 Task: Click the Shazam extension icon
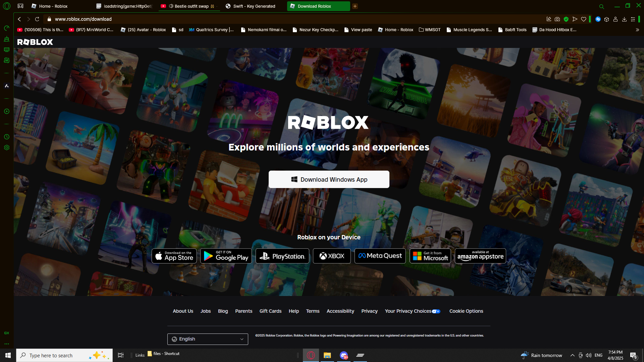(x=598, y=19)
